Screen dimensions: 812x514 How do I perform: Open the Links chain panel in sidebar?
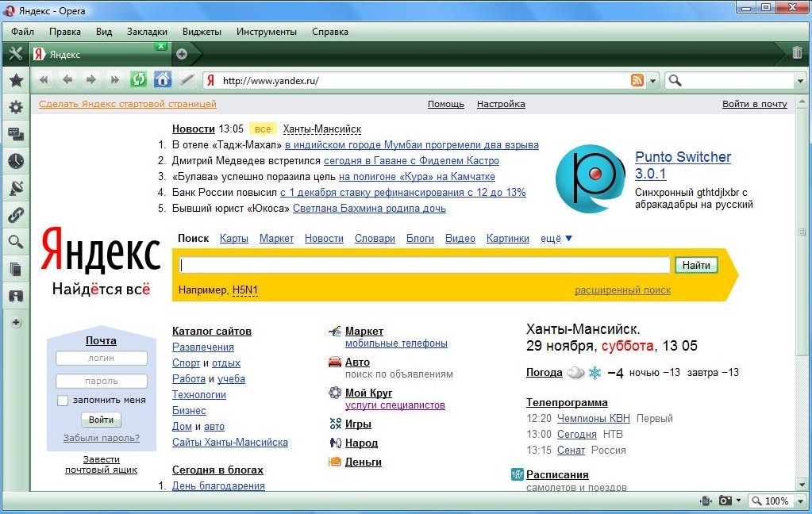pos(16,215)
